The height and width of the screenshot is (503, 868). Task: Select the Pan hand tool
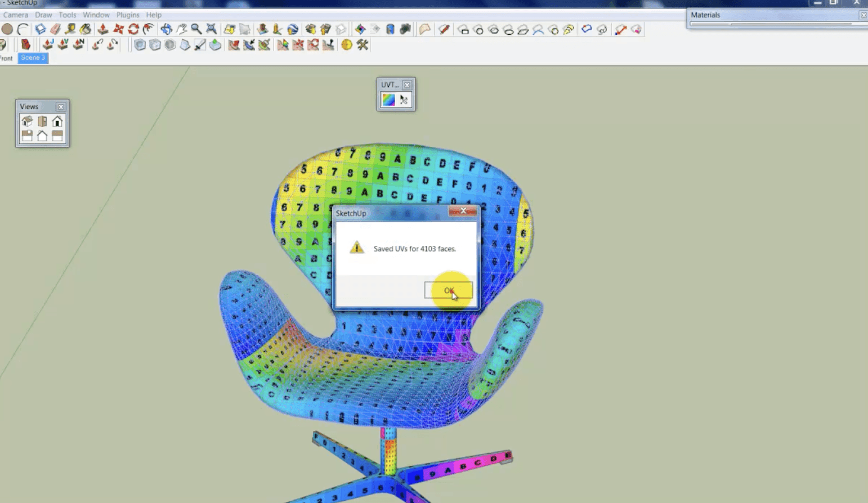click(181, 29)
